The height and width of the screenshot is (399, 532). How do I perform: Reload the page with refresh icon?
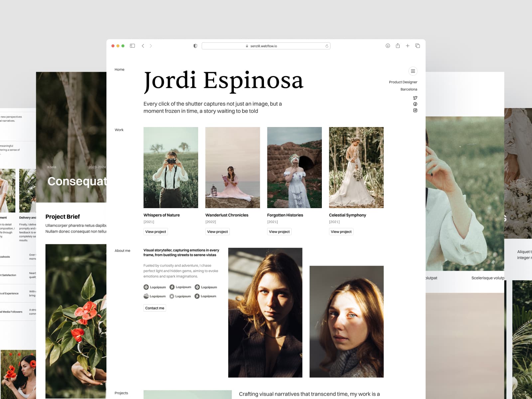tap(327, 46)
